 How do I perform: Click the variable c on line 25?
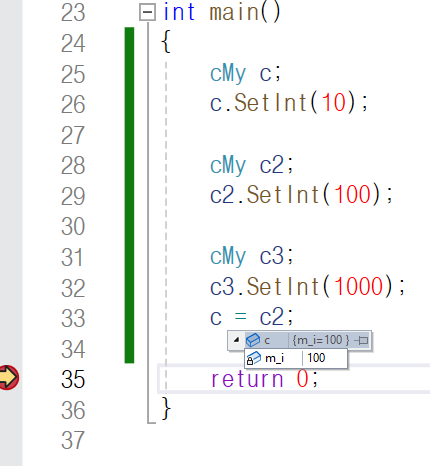point(265,74)
